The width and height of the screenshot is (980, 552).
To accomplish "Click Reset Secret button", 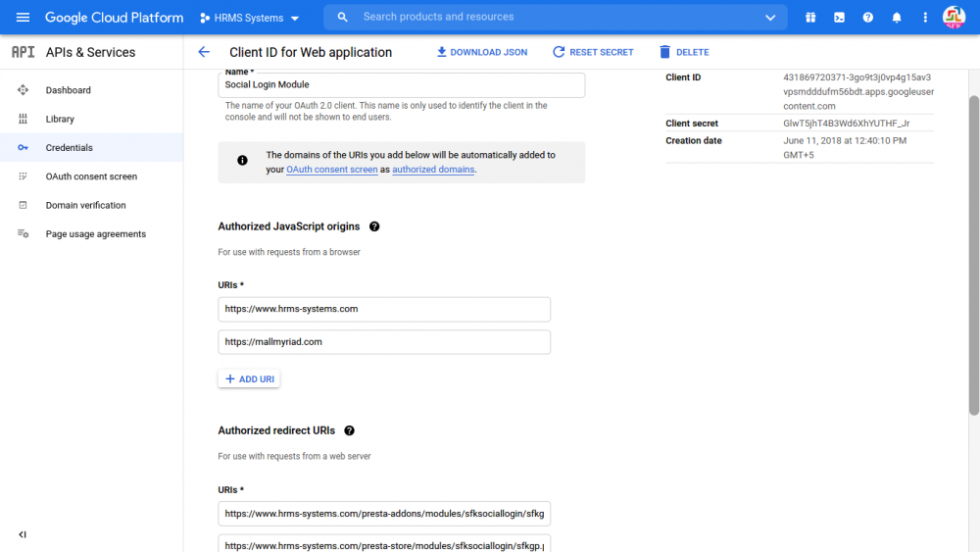I will (593, 53).
